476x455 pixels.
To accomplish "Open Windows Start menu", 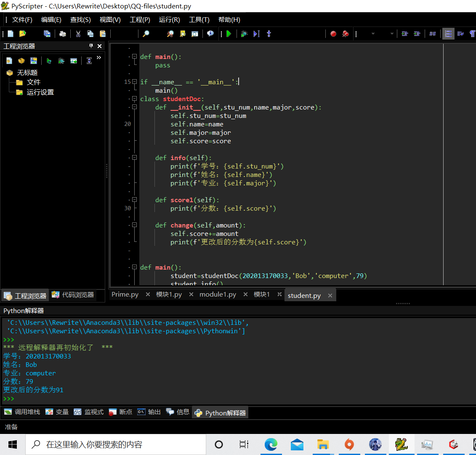I will pyautogui.click(x=13, y=444).
